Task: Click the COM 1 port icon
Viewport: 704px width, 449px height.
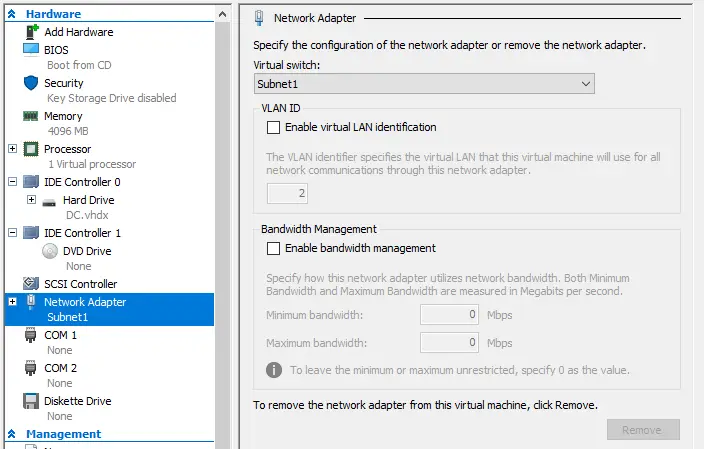Action: coord(30,335)
